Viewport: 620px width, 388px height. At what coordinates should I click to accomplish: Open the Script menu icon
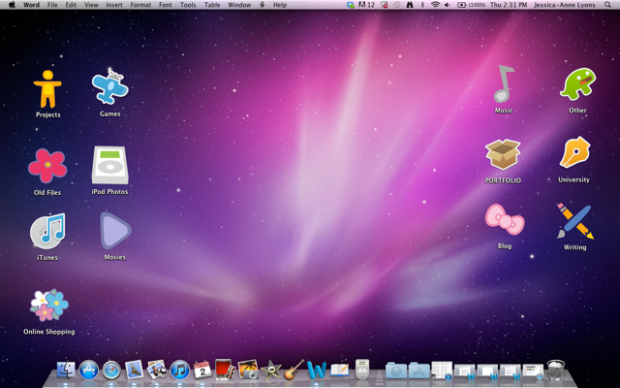point(262,5)
